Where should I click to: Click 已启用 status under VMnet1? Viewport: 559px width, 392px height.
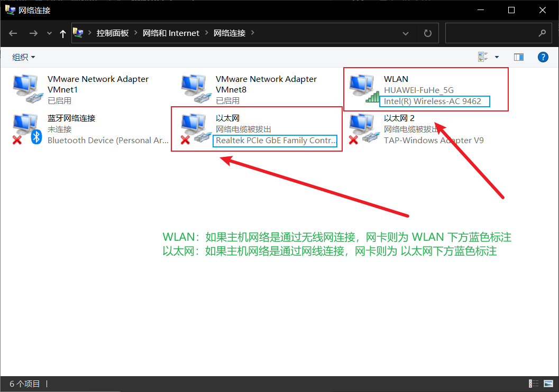click(x=60, y=101)
